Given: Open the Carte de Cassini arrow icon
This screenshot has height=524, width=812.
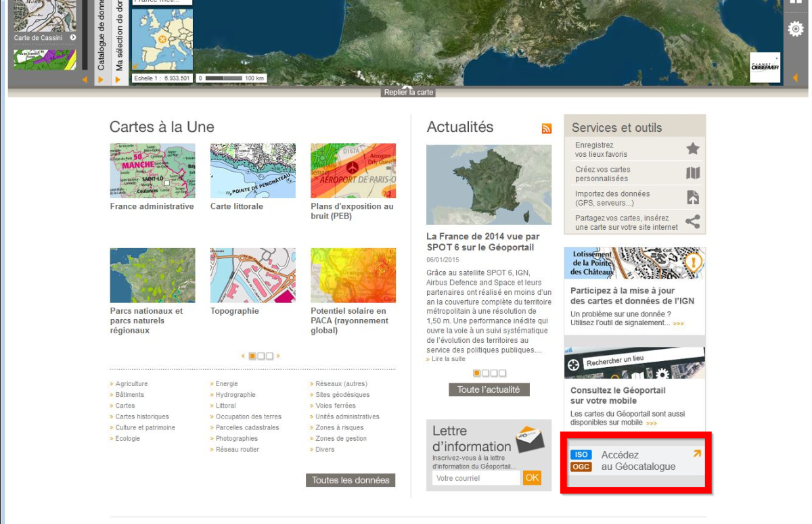Looking at the screenshot, I should 72,38.
